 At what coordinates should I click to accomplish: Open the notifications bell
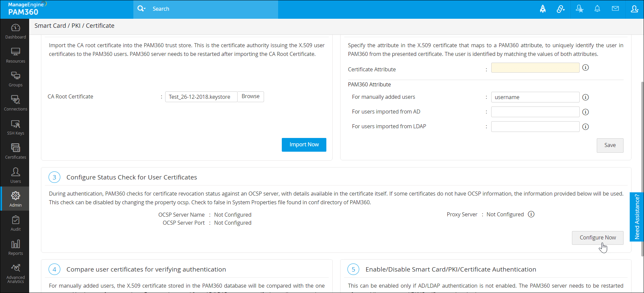click(x=597, y=9)
